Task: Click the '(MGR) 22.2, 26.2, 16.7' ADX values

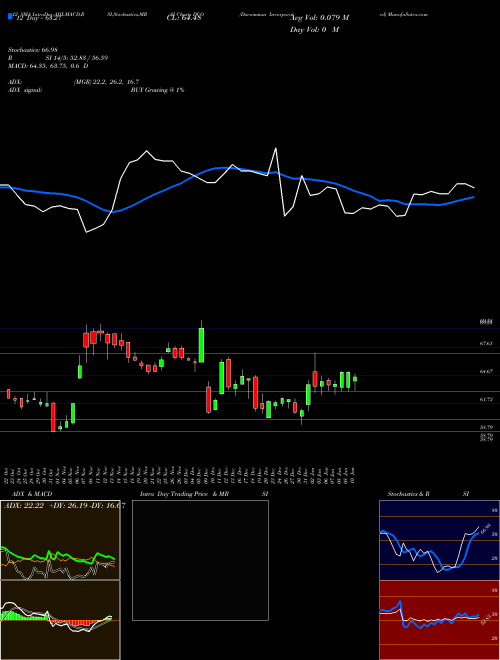Action: coord(106,82)
